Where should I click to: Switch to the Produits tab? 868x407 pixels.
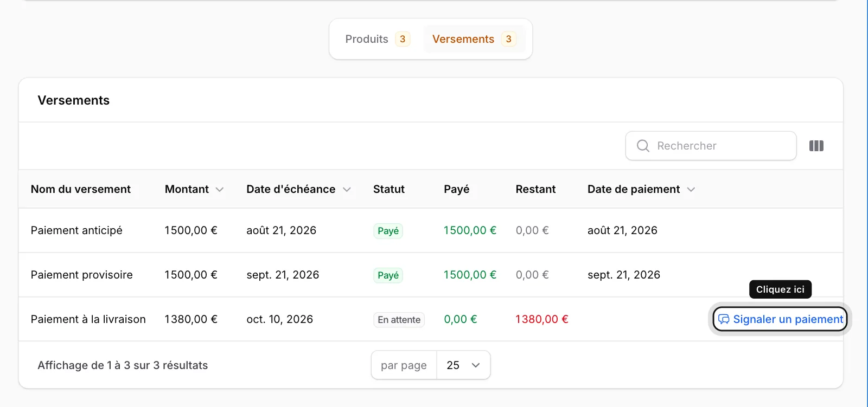pyautogui.click(x=377, y=39)
